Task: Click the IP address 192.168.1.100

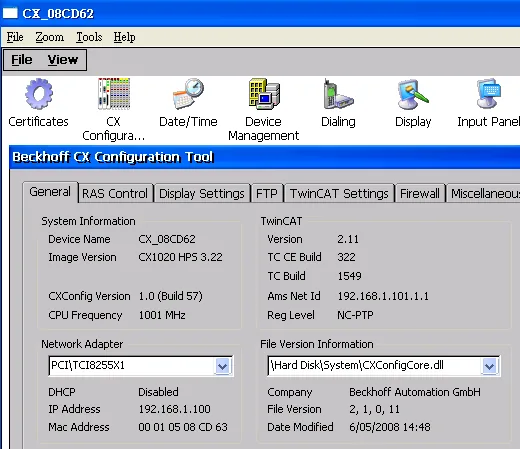Action: pos(174,409)
